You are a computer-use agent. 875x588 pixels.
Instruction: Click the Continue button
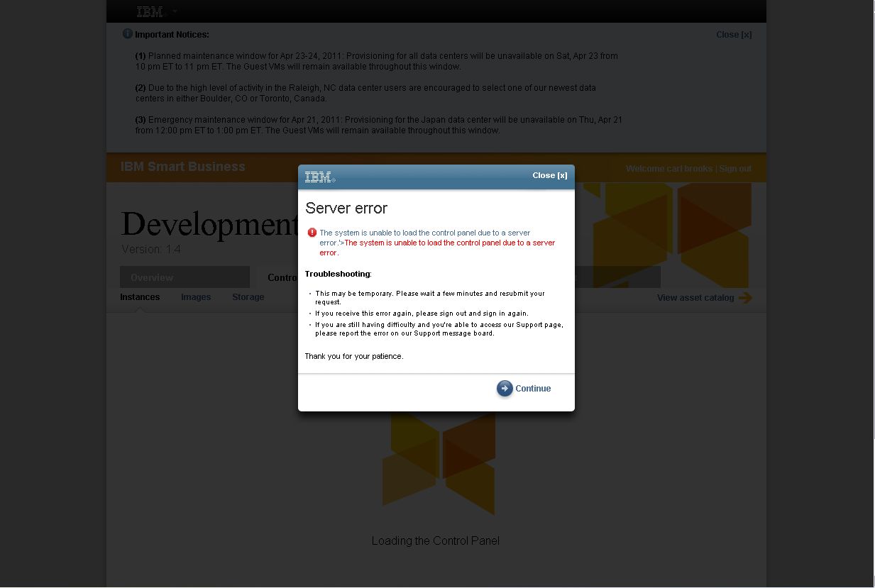pyautogui.click(x=524, y=388)
